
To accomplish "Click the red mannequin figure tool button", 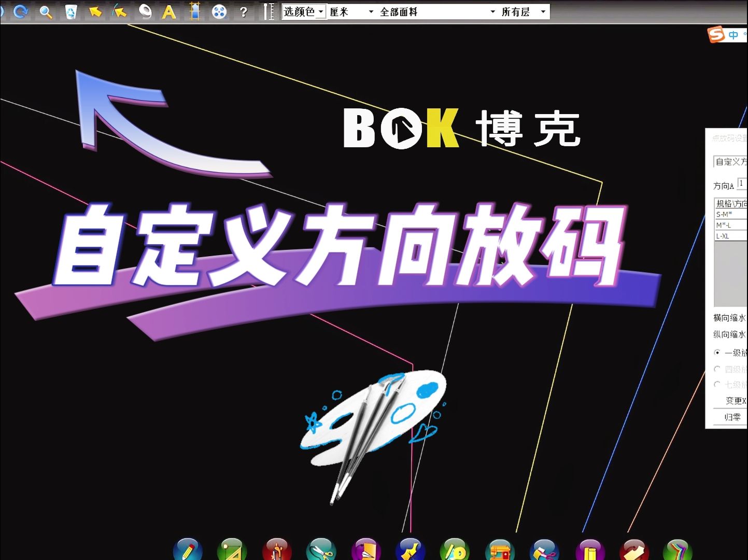I will [x=277, y=550].
